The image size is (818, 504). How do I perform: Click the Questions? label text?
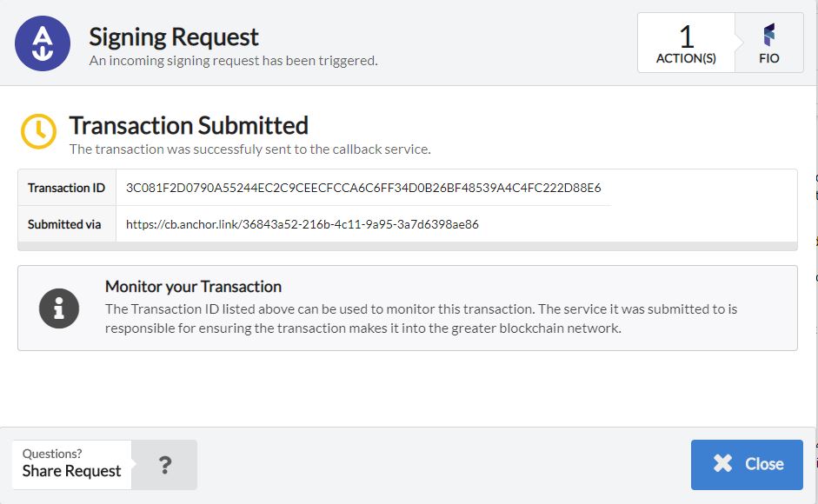[x=52, y=454]
